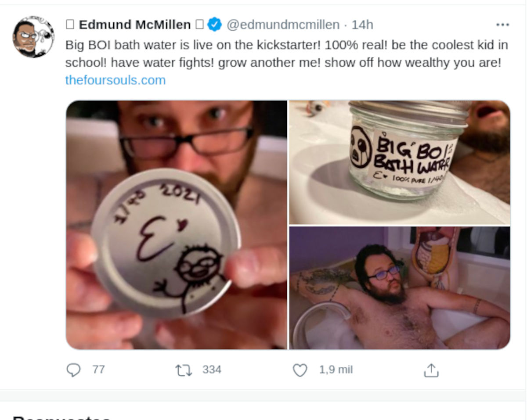
Task: Click the like count 1,9 mil
Action: pos(336,370)
